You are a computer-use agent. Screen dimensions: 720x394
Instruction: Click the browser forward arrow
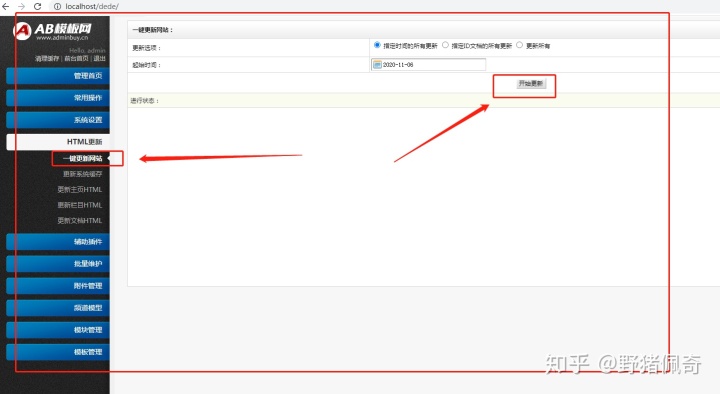tap(21, 6)
